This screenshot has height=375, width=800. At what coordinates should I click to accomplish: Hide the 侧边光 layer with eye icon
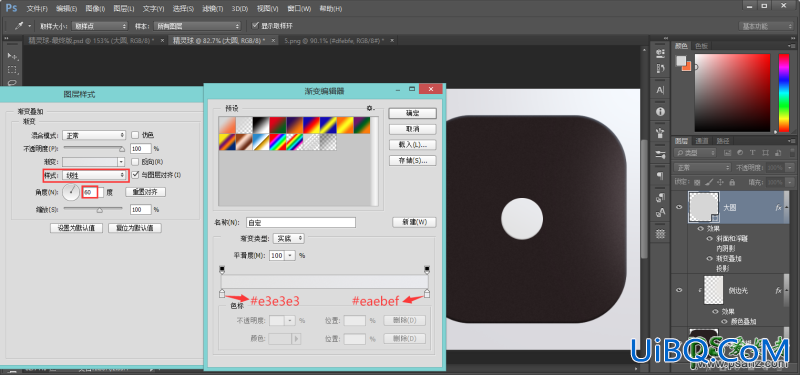(679, 290)
